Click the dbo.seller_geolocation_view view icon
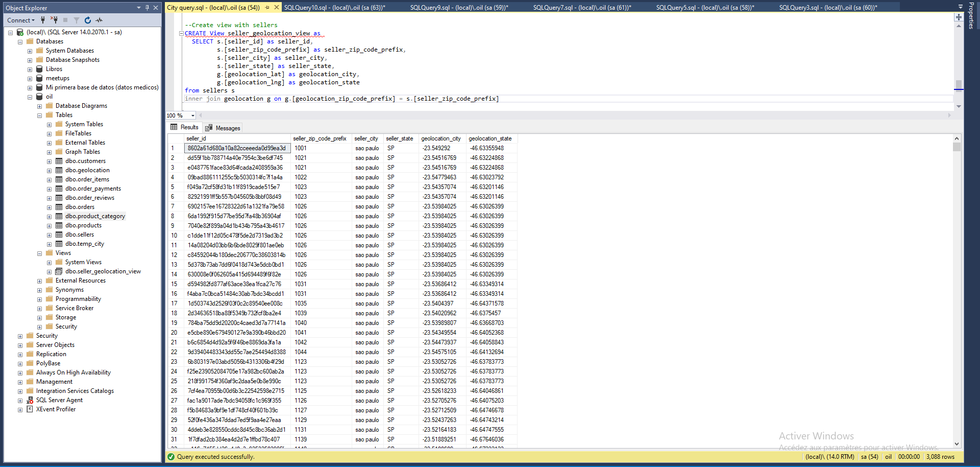980x467 pixels. pos(59,271)
